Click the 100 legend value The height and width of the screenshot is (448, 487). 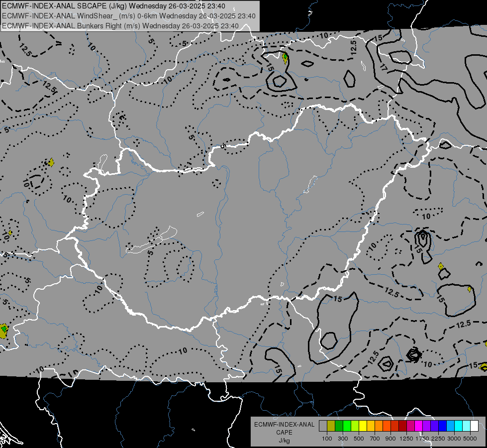(327, 439)
